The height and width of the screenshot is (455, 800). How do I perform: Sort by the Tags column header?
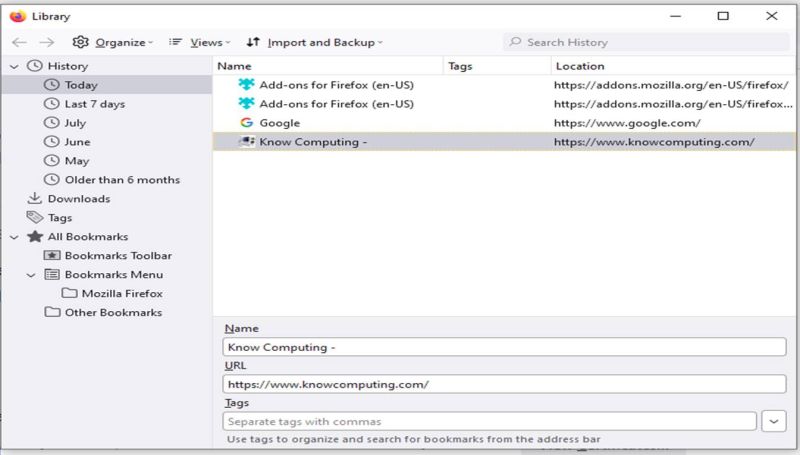pyautogui.click(x=497, y=66)
